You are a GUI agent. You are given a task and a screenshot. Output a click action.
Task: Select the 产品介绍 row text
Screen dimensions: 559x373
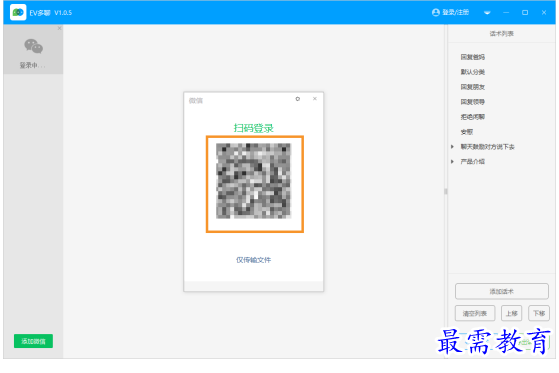472,162
